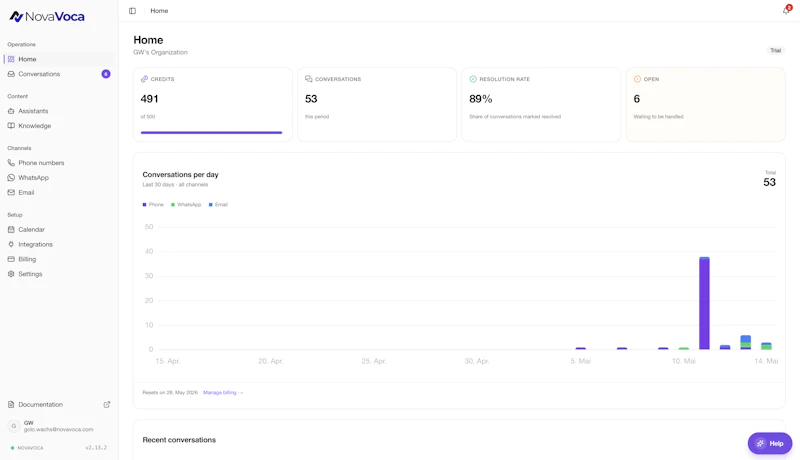This screenshot has width=800, height=460.
Task: Open Documentation external link arrow icon
Action: click(x=107, y=404)
